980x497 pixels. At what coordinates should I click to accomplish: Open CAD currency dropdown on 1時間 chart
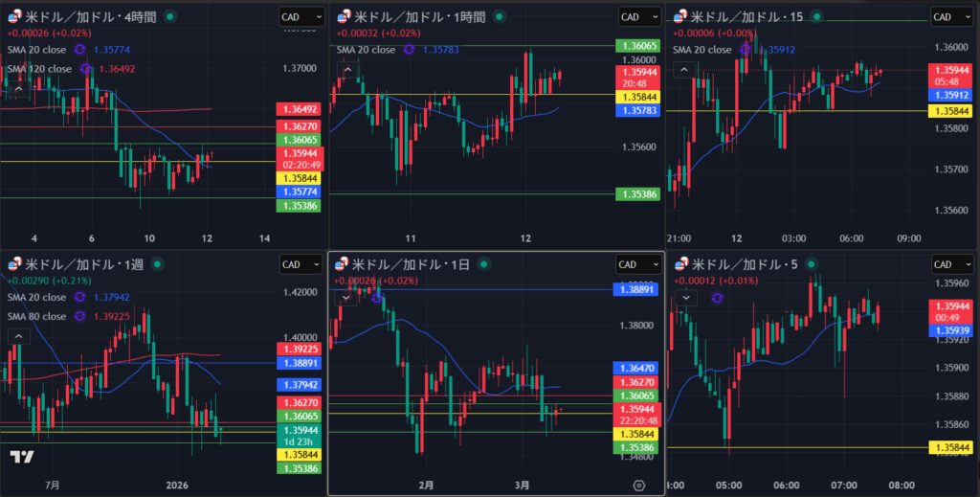[639, 17]
